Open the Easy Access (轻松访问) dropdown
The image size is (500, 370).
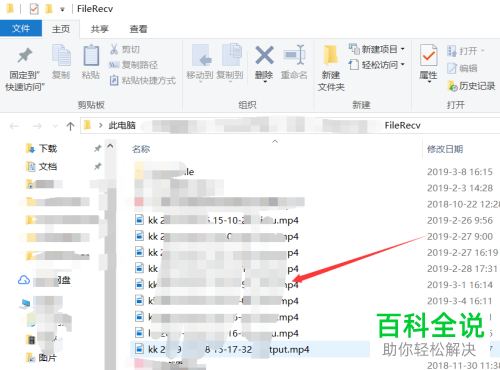pyautogui.click(x=377, y=65)
